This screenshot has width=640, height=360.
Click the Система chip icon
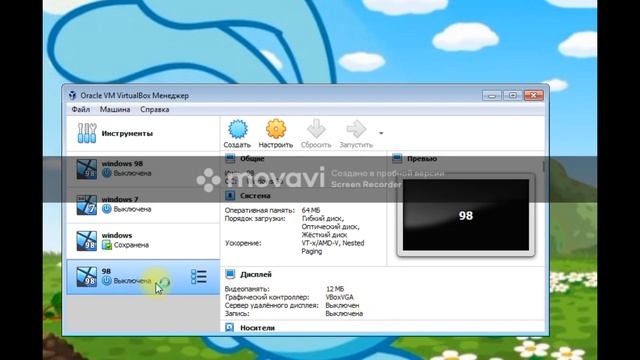(230, 196)
